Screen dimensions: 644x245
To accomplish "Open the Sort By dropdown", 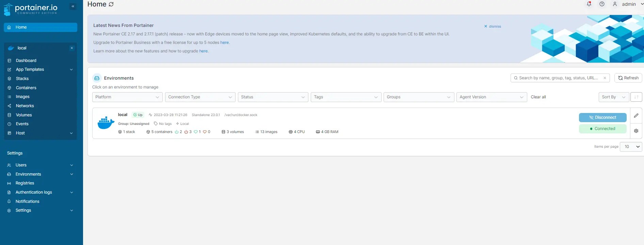I will tap(614, 97).
